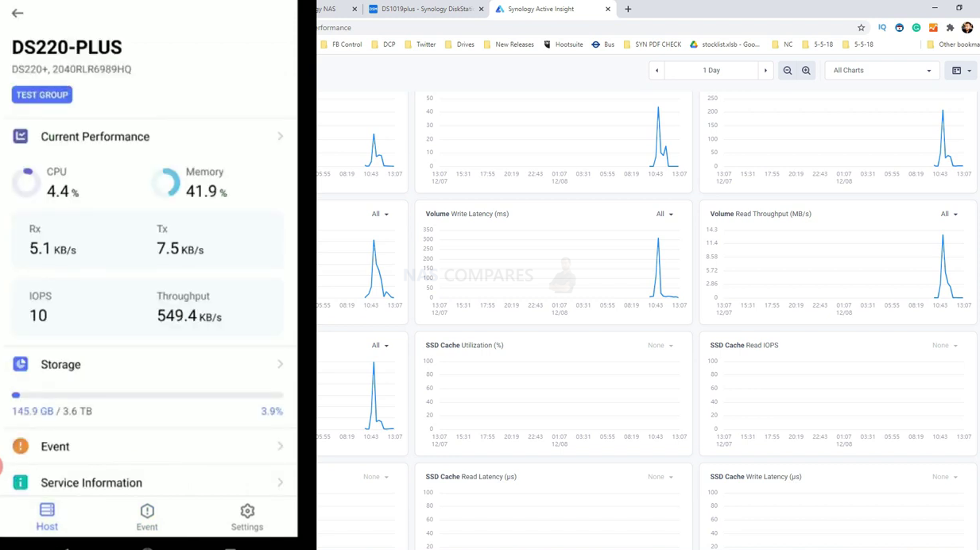Open SSD Cache Read IOPS None dropdown
Image resolution: width=980 pixels, height=550 pixels.
945,346
